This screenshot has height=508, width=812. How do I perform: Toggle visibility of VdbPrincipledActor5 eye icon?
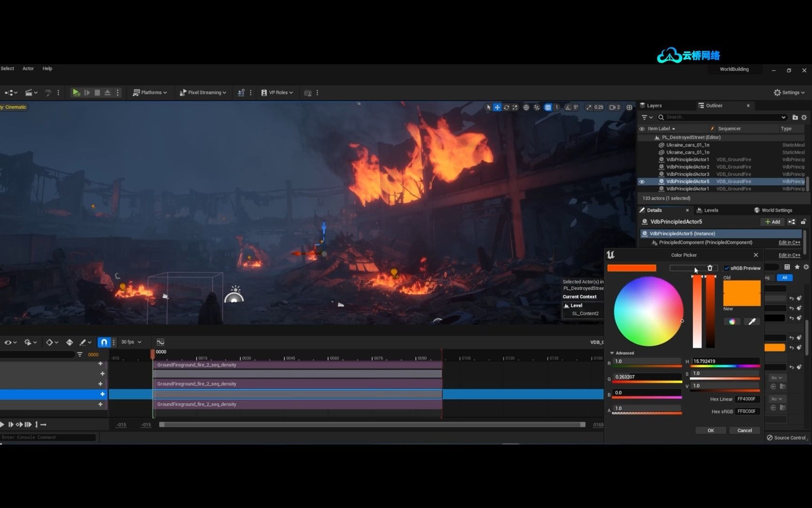642,182
